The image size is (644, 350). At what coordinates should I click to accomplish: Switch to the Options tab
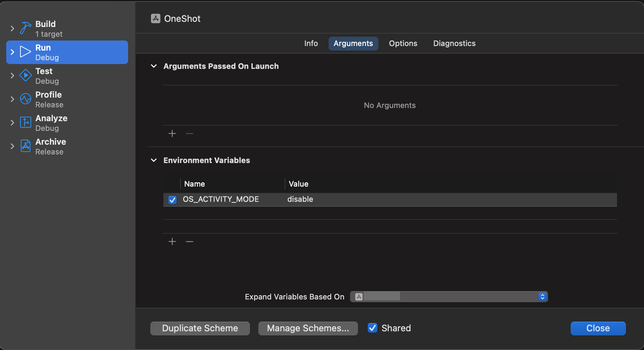tap(403, 44)
